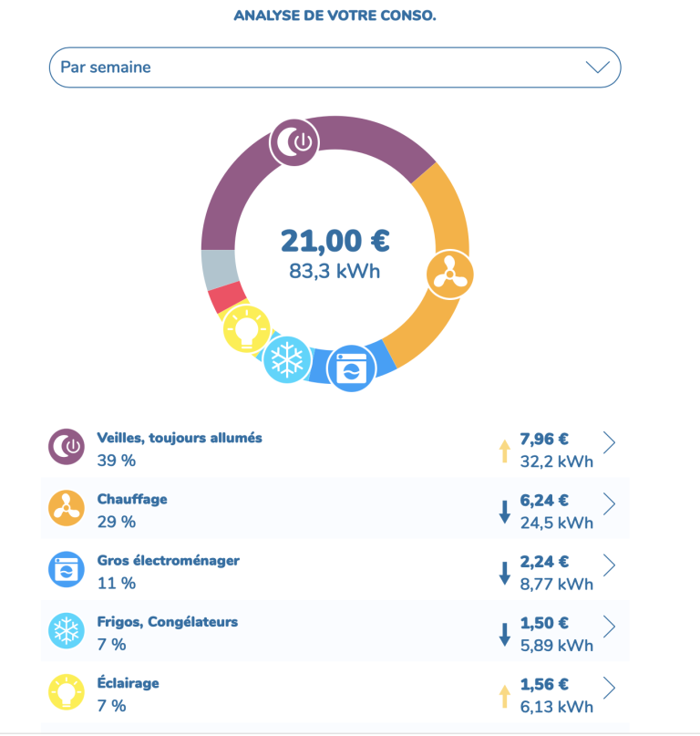Click the washing machine icon on donut chart

coord(352,368)
